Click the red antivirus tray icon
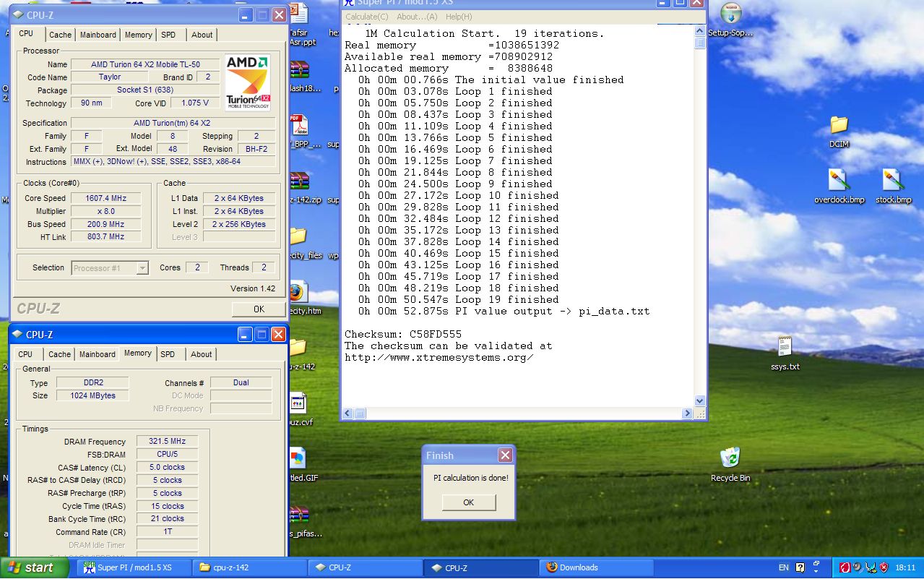 844,568
